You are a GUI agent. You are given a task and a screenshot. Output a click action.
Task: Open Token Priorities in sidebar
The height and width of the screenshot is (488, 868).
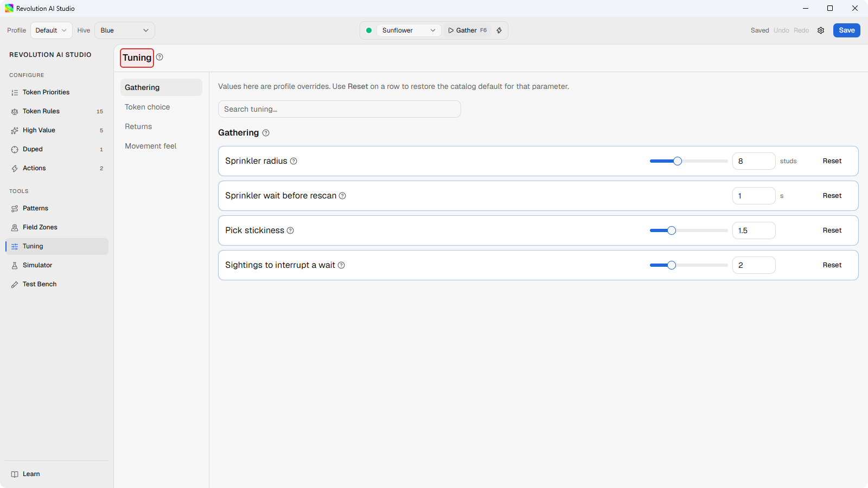57,92
